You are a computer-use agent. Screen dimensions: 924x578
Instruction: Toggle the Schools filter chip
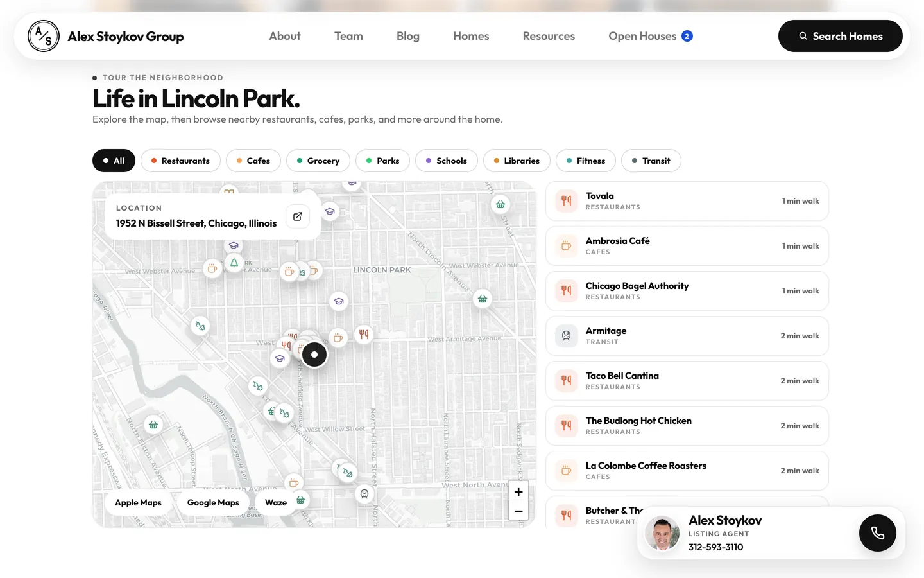pyautogui.click(x=447, y=161)
